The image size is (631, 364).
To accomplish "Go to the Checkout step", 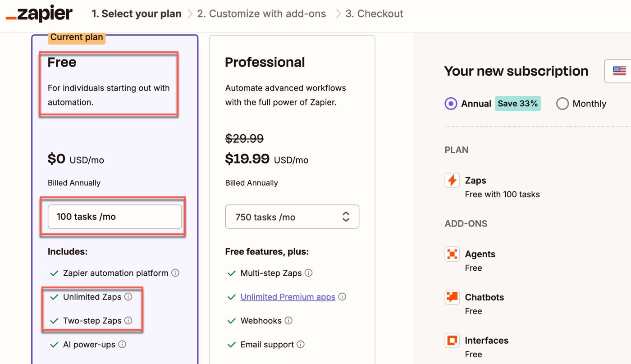I will (x=375, y=14).
